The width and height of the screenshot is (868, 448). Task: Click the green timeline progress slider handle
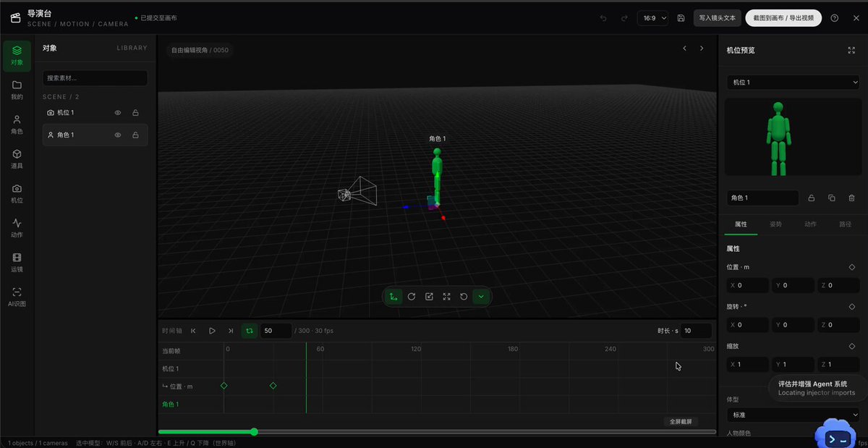pyautogui.click(x=254, y=432)
